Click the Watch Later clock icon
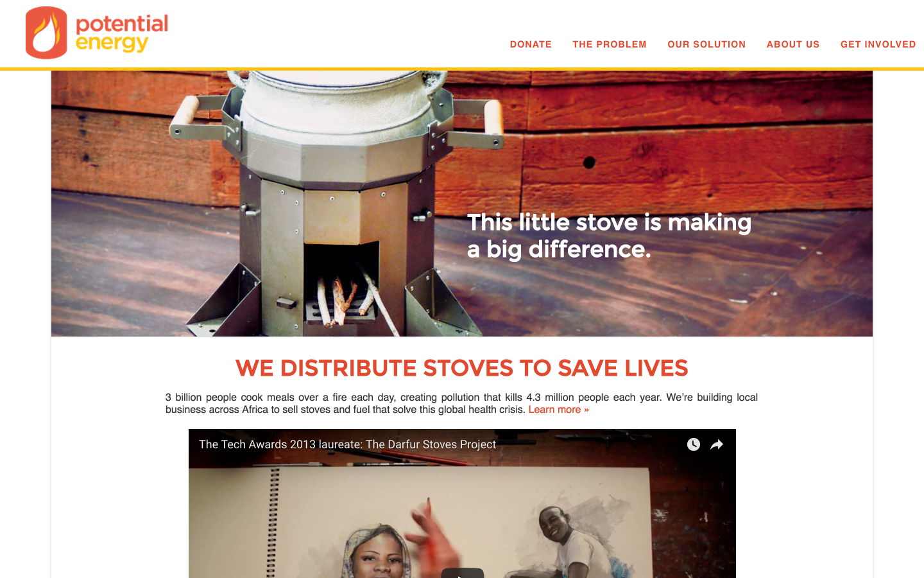Viewport: 924px width, 578px height. coord(694,444)
